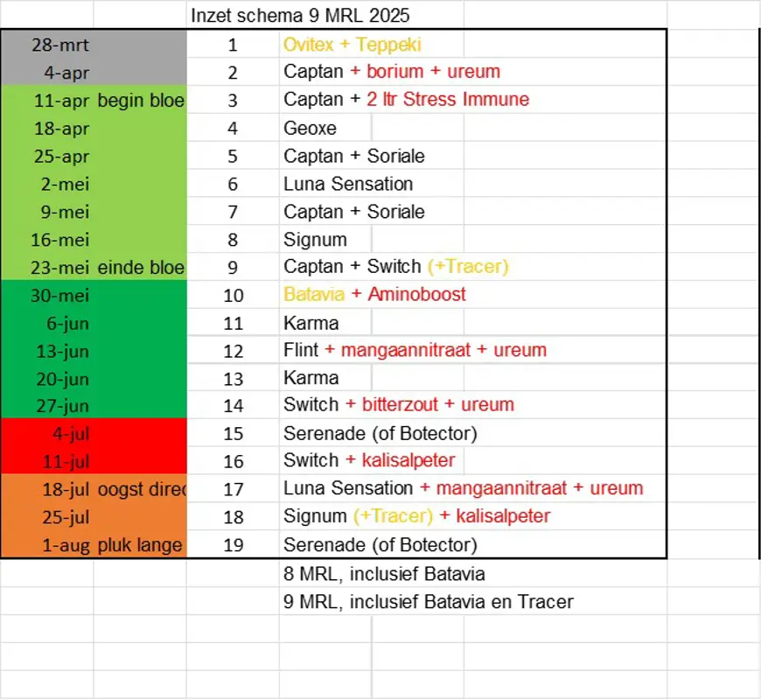Viewport: 761px width, 700px height.
Task: Select the first 'Luna Sensation' cell in row 6
Action: (x=348, y=184)
